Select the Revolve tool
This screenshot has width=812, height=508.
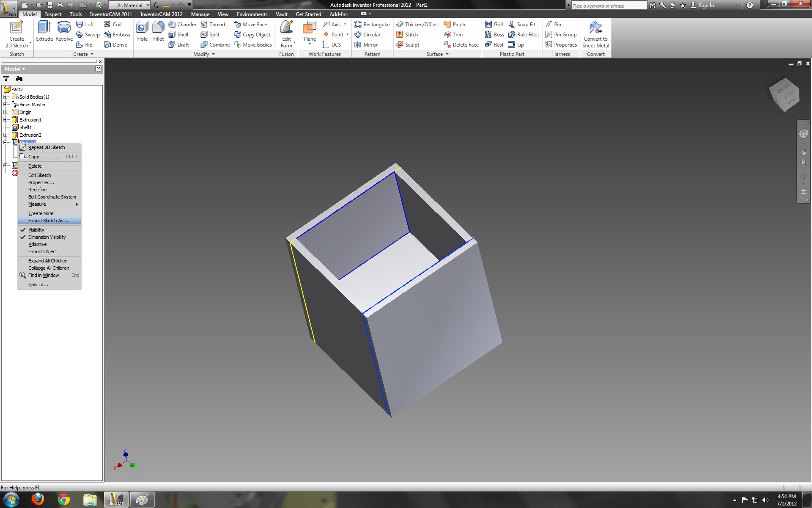click(x=64, y=31)
